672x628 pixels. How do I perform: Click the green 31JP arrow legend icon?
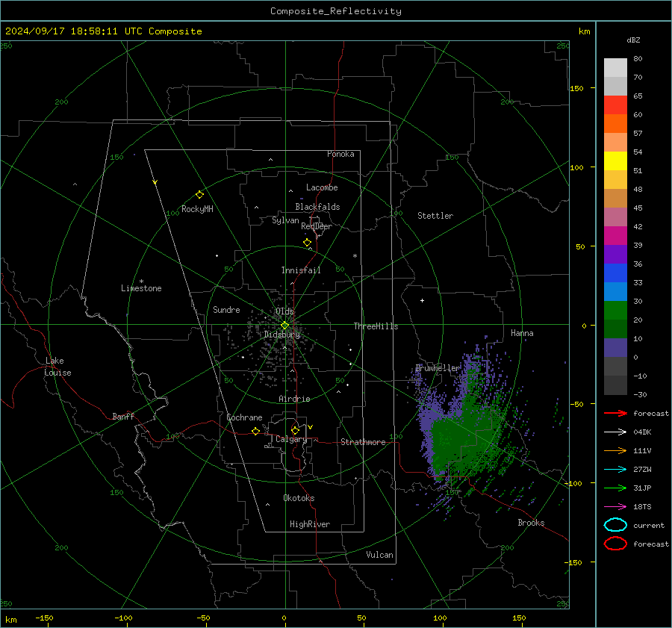(615, 488)
